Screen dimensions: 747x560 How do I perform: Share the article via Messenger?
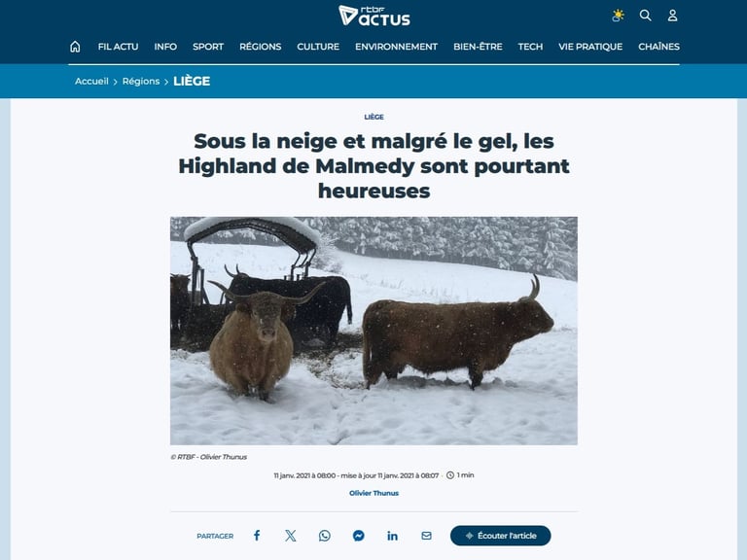[x=358, y=536]
